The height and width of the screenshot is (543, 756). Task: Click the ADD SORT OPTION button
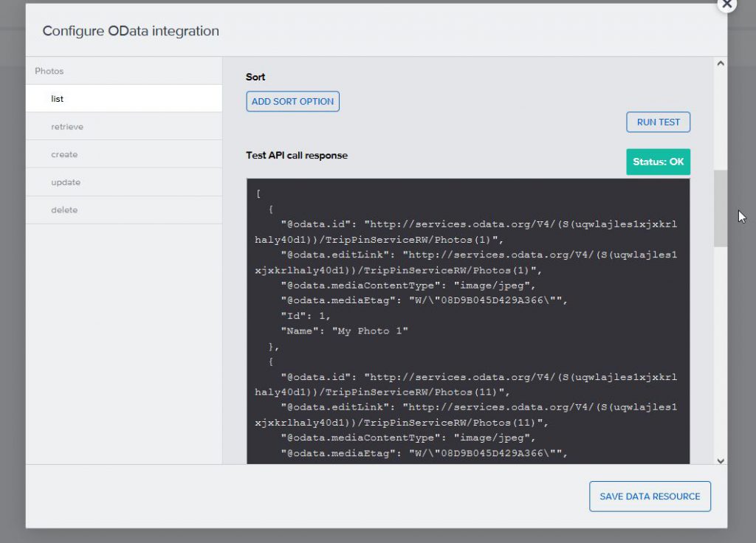coord(292,102)
